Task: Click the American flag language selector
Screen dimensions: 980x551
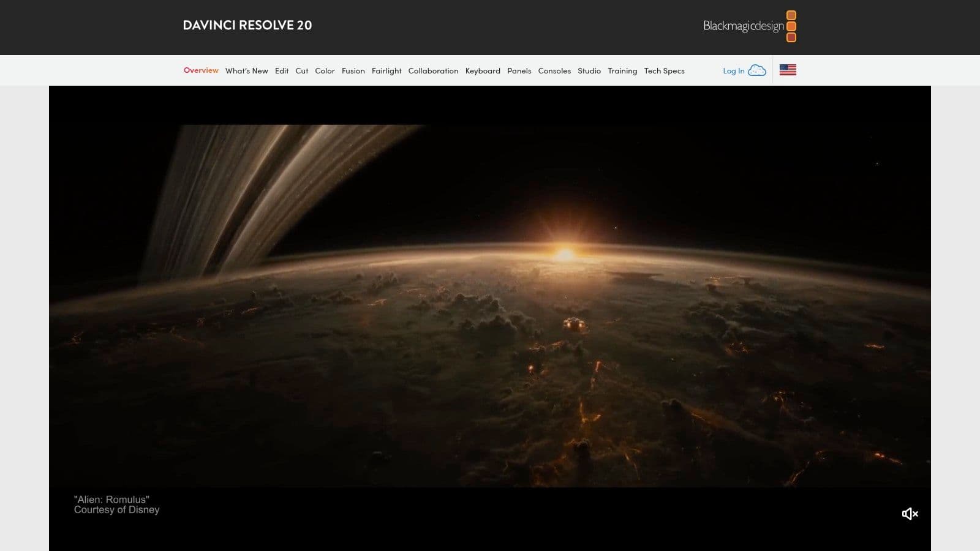Action: [x=788, y=69]
